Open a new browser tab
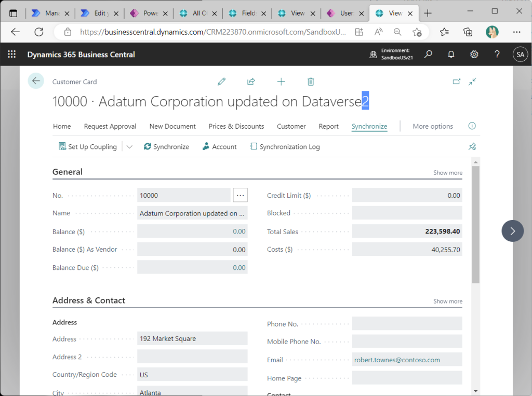Screen dimensions: 532x396 pyautogui.click(x=428, y=13)
